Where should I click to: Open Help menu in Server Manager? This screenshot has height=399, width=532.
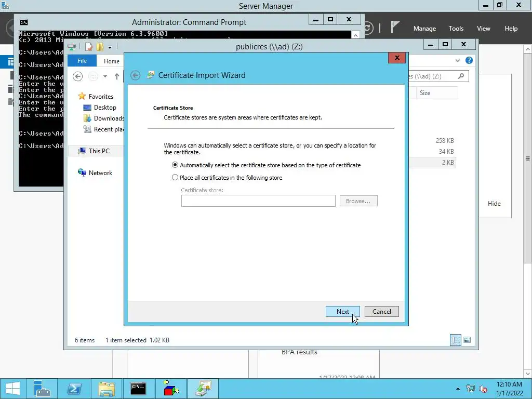511,29
